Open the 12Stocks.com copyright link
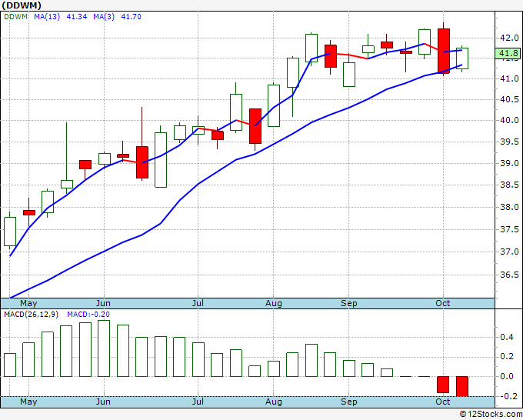The image size is (523, 420). (x=491, y=415)
